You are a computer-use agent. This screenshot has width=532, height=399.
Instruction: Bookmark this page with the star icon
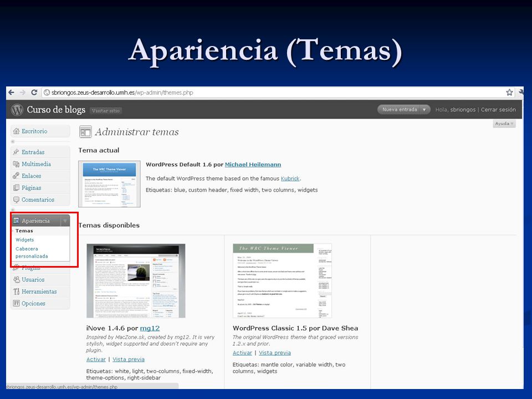pos(509,93)
